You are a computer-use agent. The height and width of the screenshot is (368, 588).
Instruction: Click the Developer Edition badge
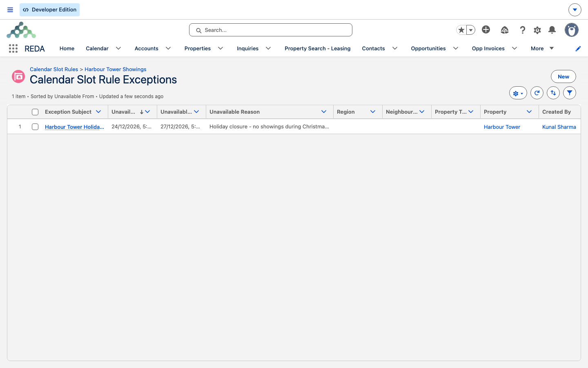49,10
